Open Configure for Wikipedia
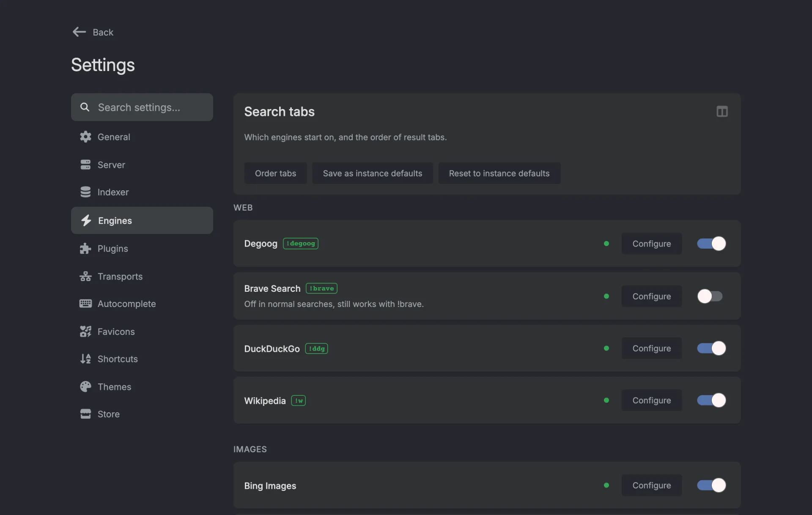 click(x=651, y=400)
